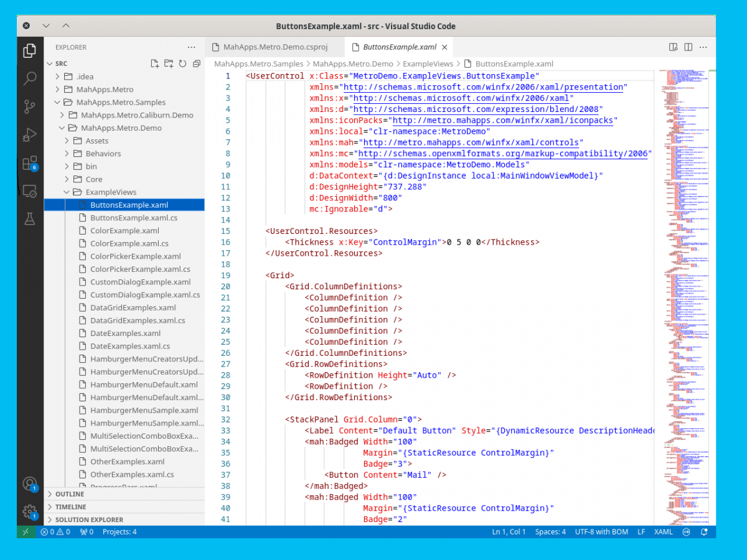Collapse the SRC root folder
The width and height of the screenshot is (747, 560).
(125, 63)
